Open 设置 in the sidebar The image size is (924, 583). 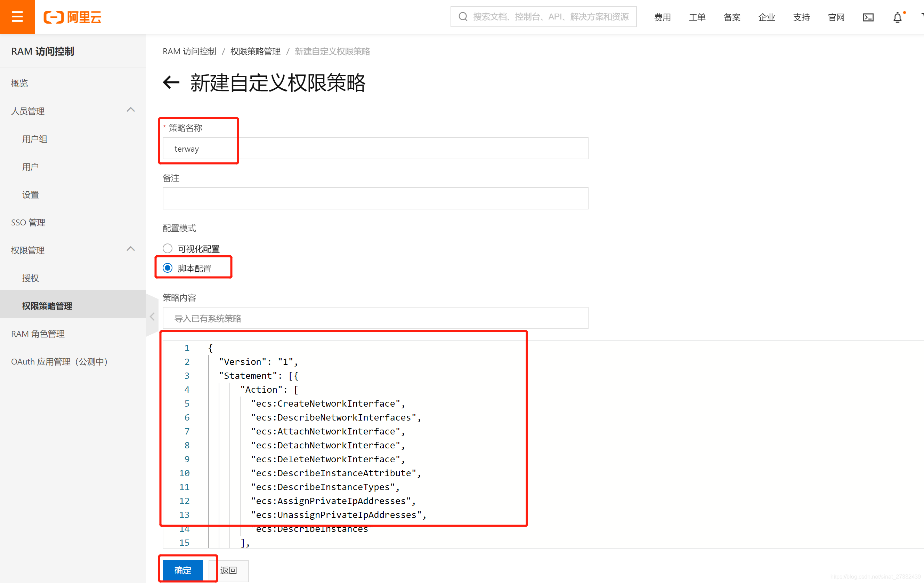click(x=30, y=195)
